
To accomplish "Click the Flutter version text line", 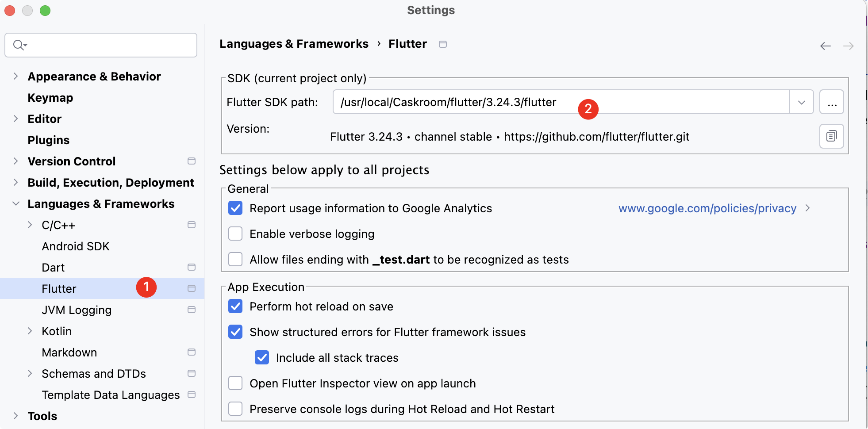I will (x=510, y=137).
